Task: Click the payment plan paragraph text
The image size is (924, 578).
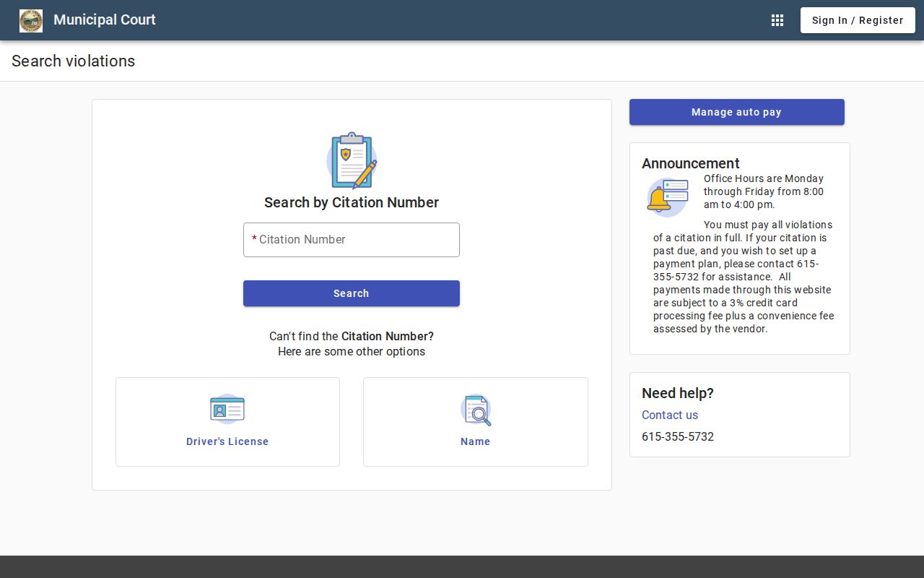Action: 744,277
